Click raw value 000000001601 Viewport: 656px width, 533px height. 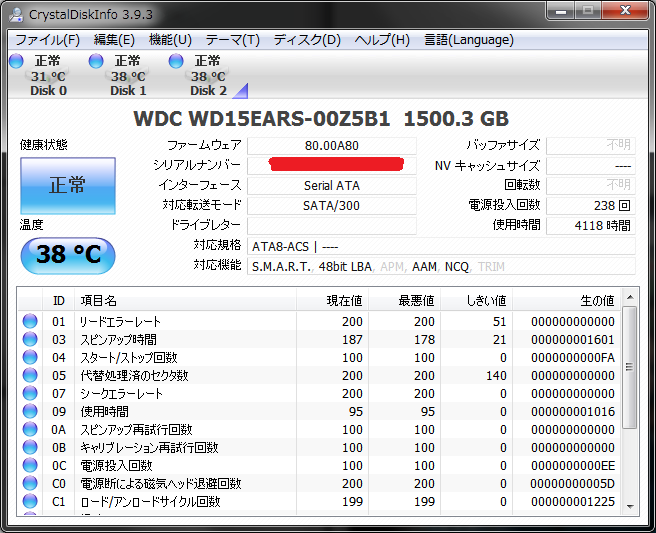point(573,339)
